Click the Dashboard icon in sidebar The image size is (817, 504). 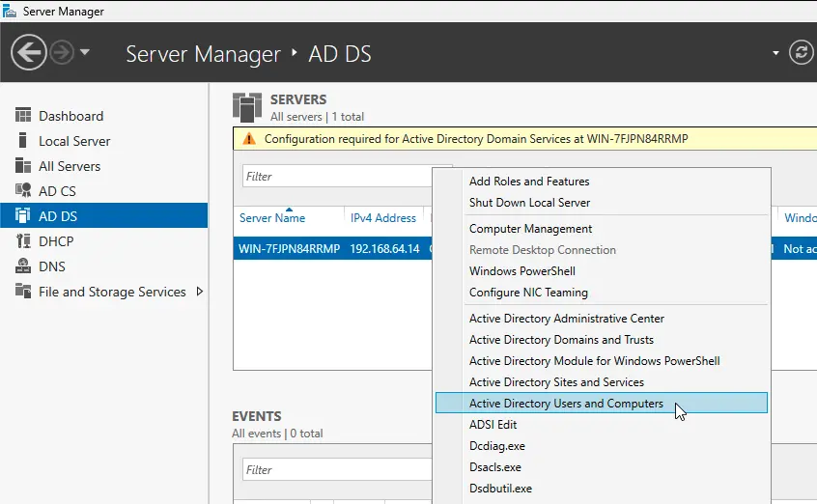(23, 116)
